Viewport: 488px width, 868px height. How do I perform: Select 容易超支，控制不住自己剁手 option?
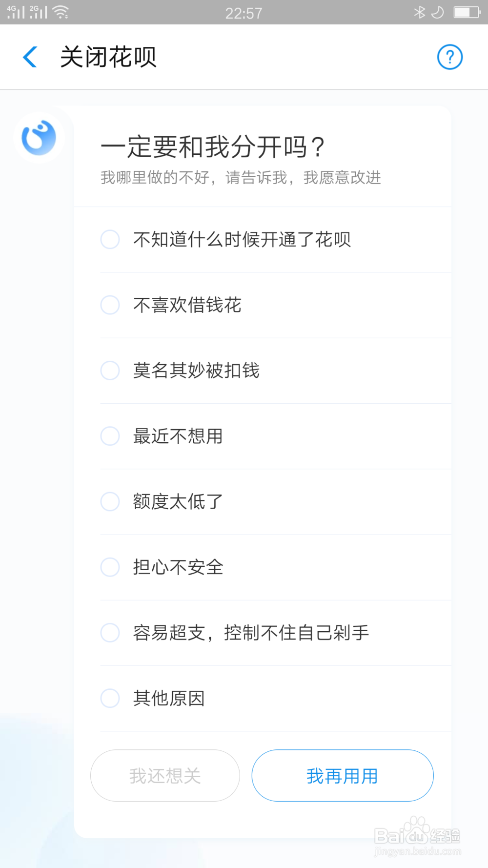110,632
